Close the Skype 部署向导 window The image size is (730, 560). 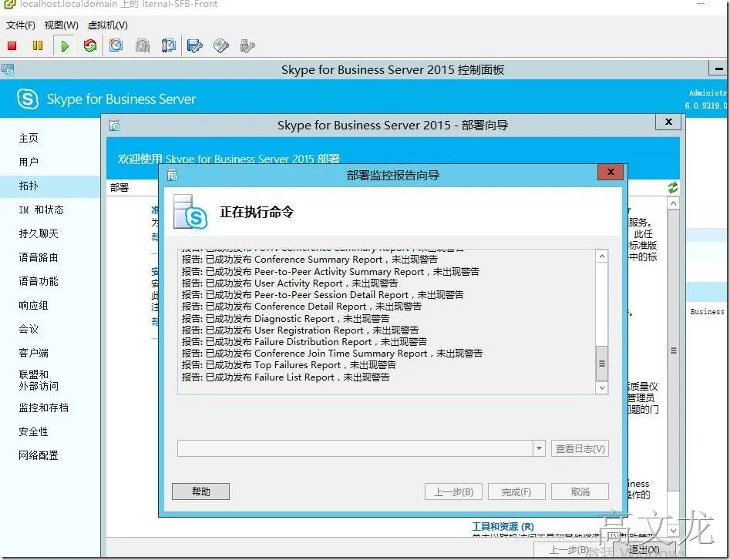click(x=668, y=122)
